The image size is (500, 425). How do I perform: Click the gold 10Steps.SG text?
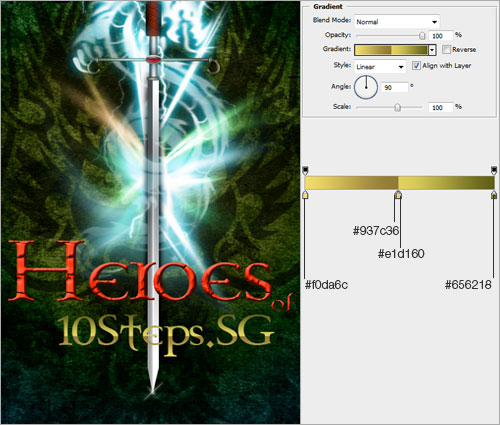166,334
